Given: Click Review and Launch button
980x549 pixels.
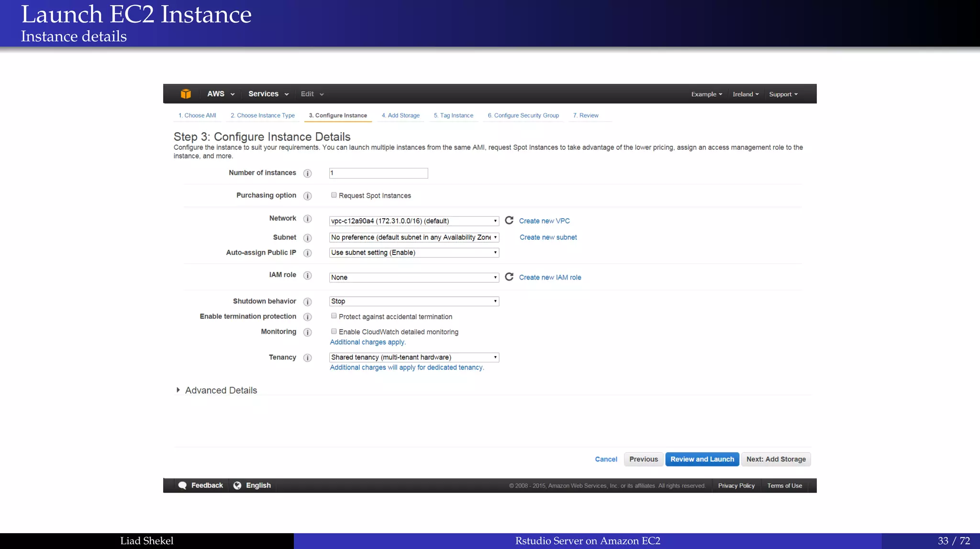Looking at the screenshot, I should coord(702,459).
